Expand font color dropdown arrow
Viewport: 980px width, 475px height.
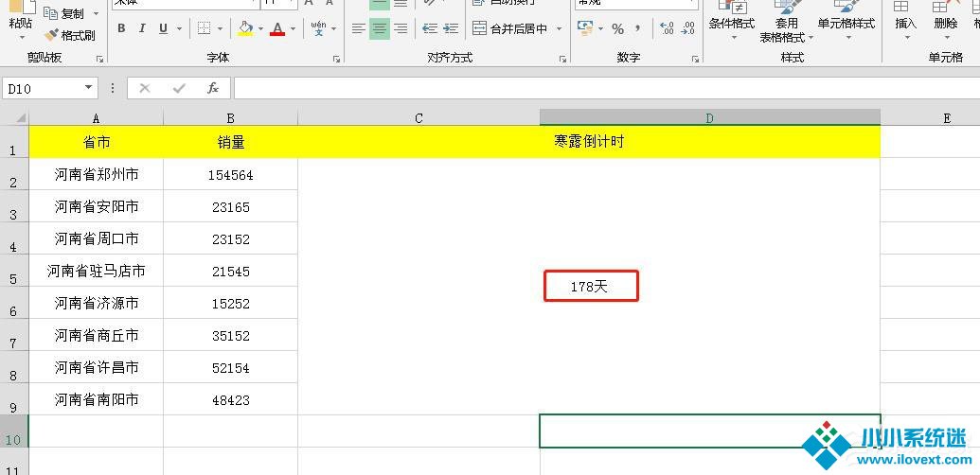[293, 28]
